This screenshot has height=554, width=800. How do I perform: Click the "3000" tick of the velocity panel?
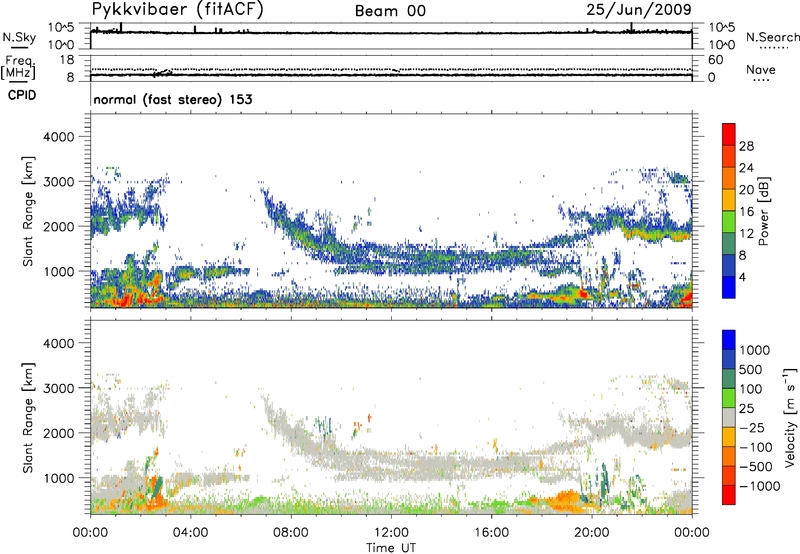point(58,388)
